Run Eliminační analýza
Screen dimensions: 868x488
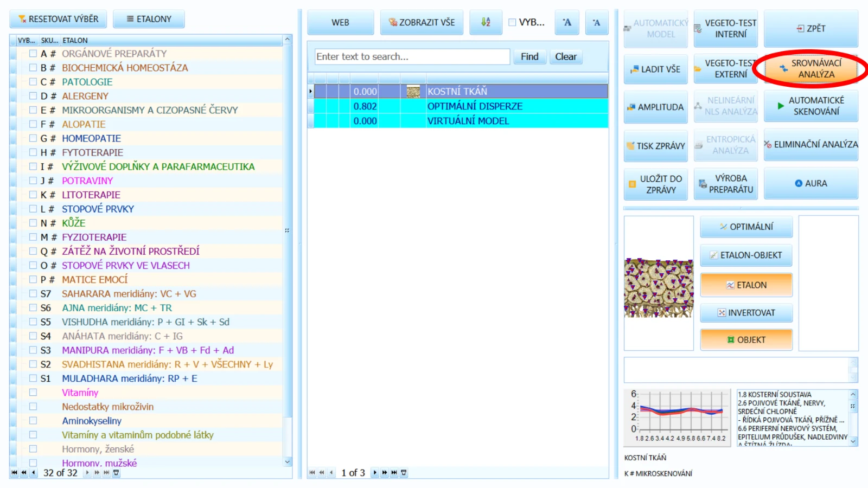[810, 144]
